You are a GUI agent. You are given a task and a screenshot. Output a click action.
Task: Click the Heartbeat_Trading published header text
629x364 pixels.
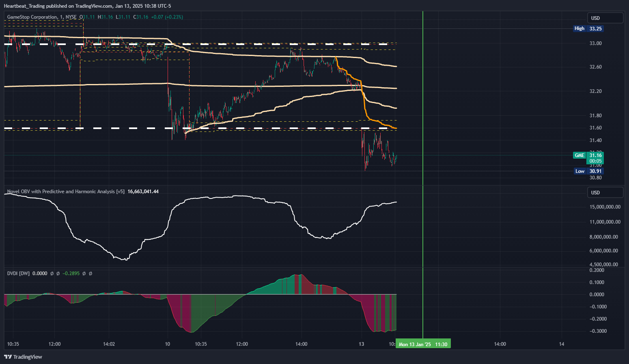pyautogui.click(x=87, y=6)
